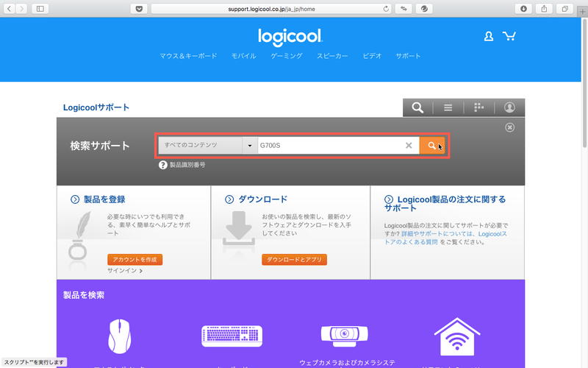The height and width of the screenshot is (368, 588).
Task: Open ゲーミング menu
Action: click(287, 56)
